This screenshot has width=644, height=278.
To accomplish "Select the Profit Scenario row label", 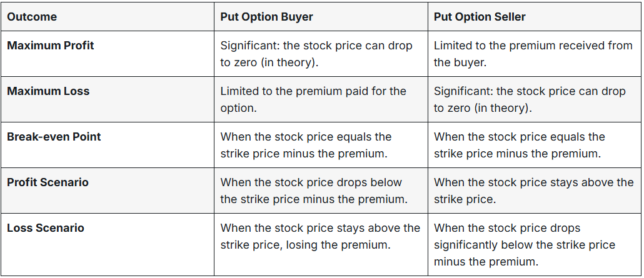I will coord(48,182).
